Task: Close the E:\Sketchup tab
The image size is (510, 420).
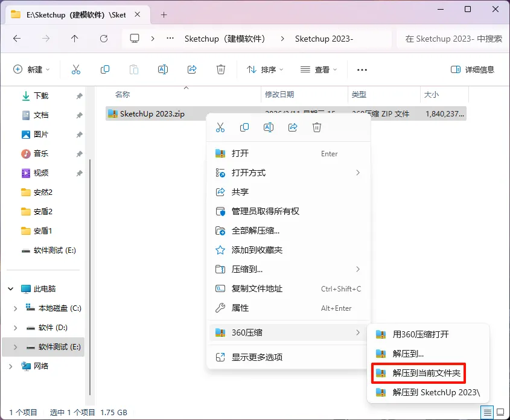Action: tap(138, 14)
